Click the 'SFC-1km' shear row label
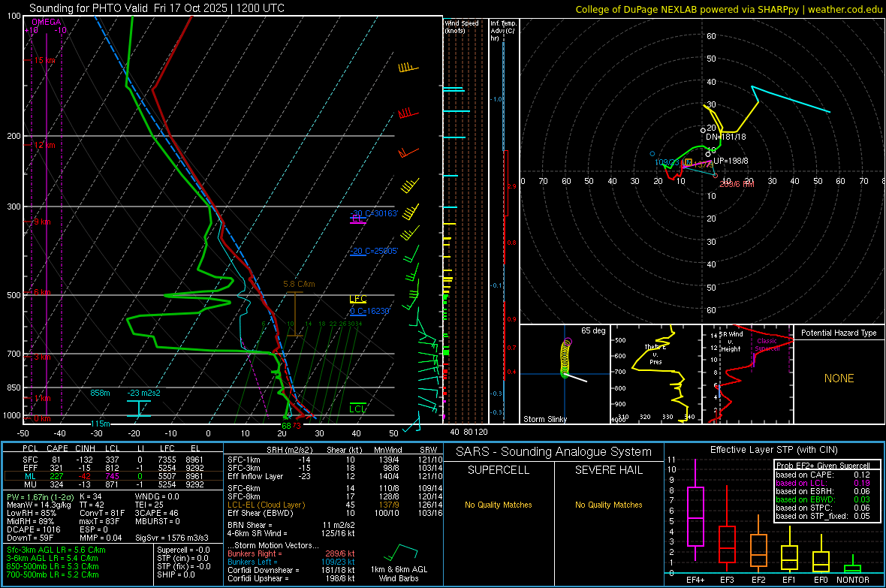The width and height of the screenshot is (886, 588). [x=244, y=460]
